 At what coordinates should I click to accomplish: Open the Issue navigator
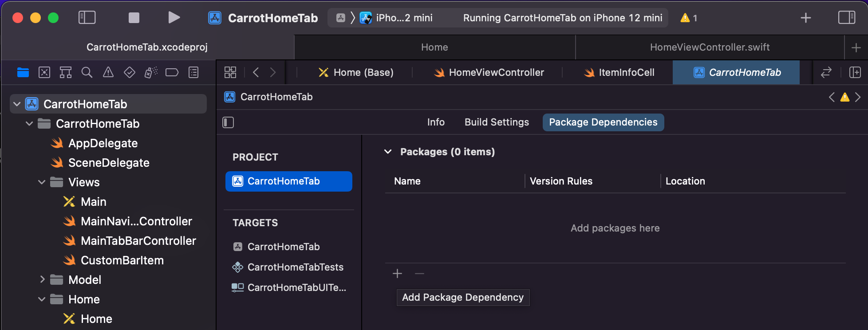coord(108,72)
